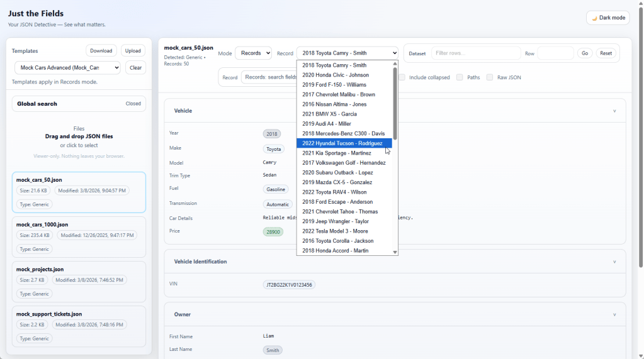The width and height of the screenshot is (644, 359).
Task: Pick 2022 Tesla Model 3 - Moore option
Action: click(335, 231)
